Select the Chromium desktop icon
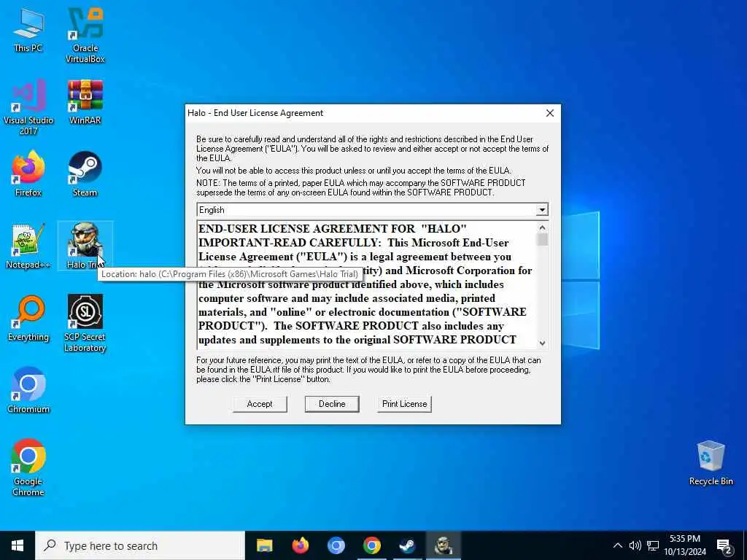This screenshot has width=747, height=560. click(28, 391)
